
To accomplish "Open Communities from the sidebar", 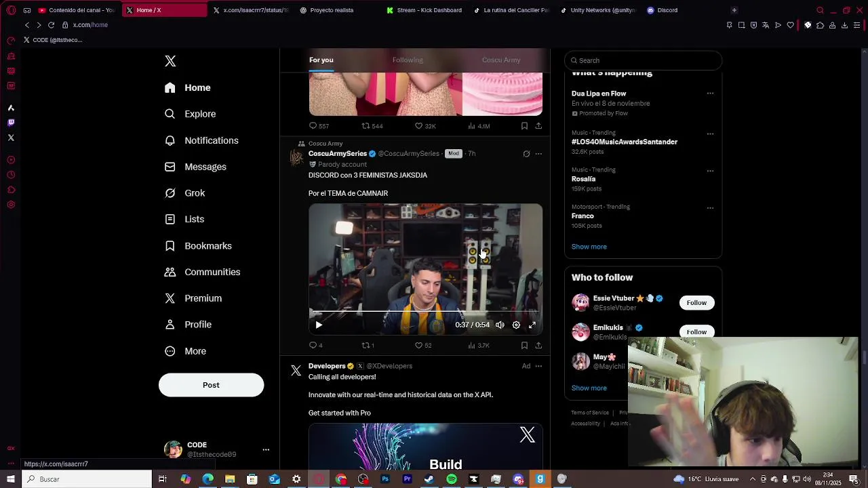I will click(202, 272).
